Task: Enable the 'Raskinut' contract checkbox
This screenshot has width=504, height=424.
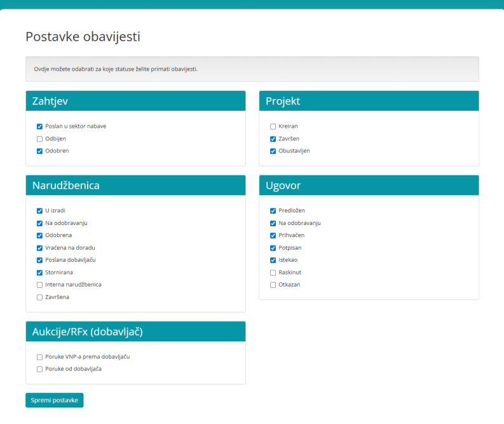Action: click(273, 273)
